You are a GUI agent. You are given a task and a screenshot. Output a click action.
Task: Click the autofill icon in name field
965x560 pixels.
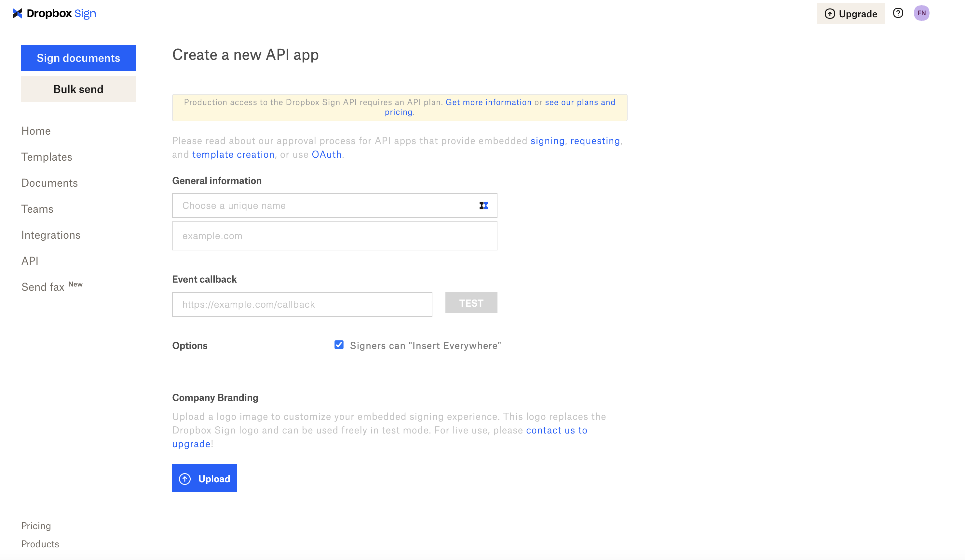click(x=484, y=206)
